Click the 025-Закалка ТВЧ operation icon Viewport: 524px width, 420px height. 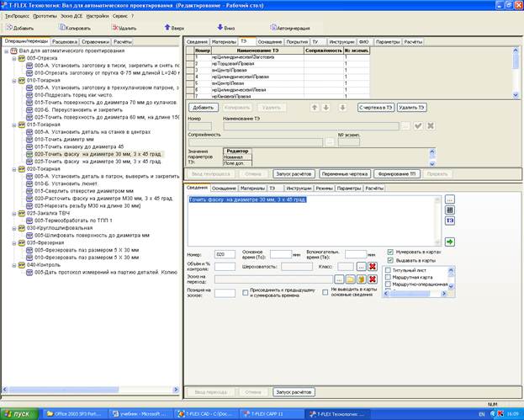(x=22, y=213)
